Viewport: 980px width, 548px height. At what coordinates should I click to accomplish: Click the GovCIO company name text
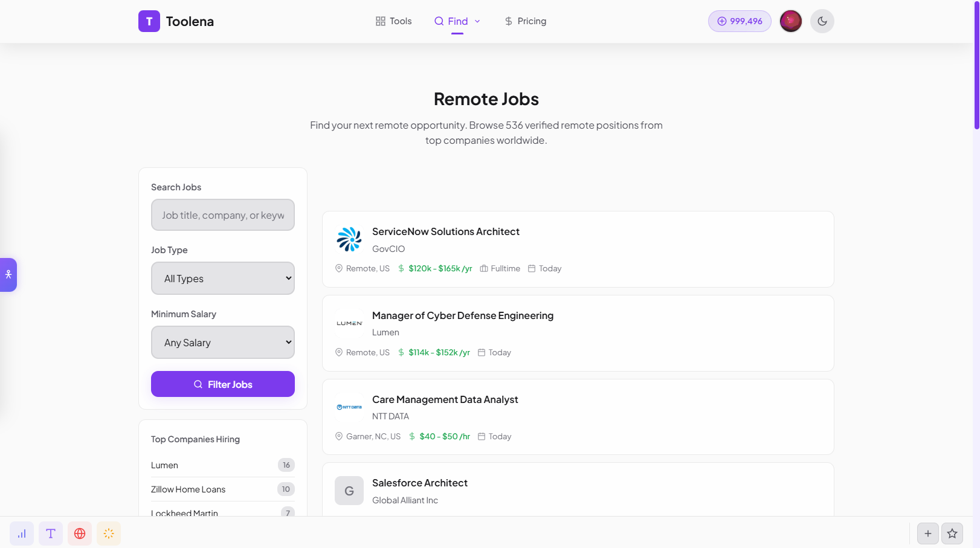point(388,249)
